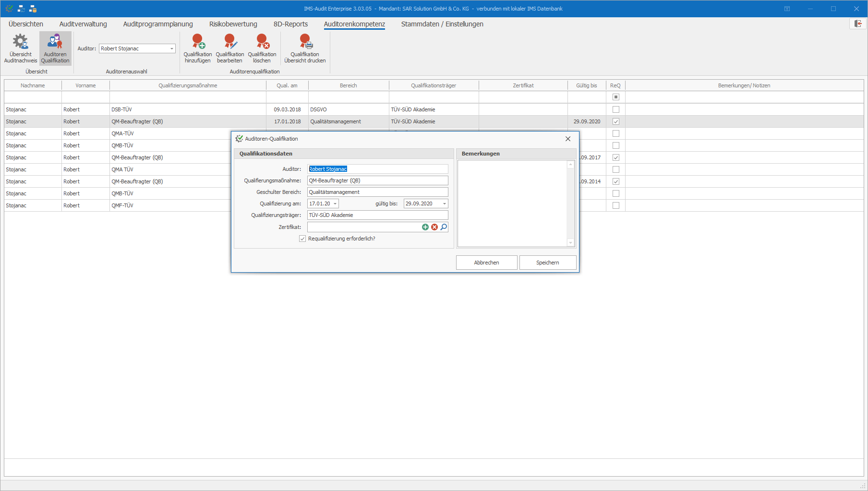Toggle ReQ filter checkbox in header row
Image resolution: width=868 pixels, height=491 pixels.
point(616,97)
